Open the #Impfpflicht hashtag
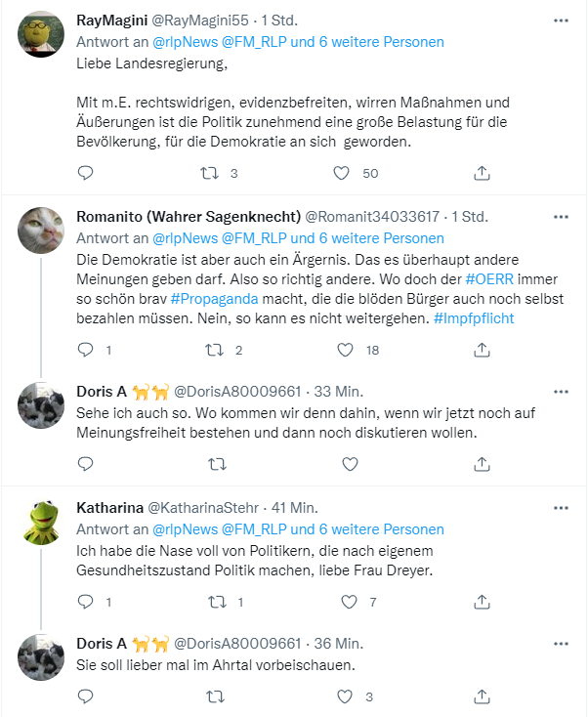Screen dimensions: 588x717 pyautogui.click(x=474, y=318)
